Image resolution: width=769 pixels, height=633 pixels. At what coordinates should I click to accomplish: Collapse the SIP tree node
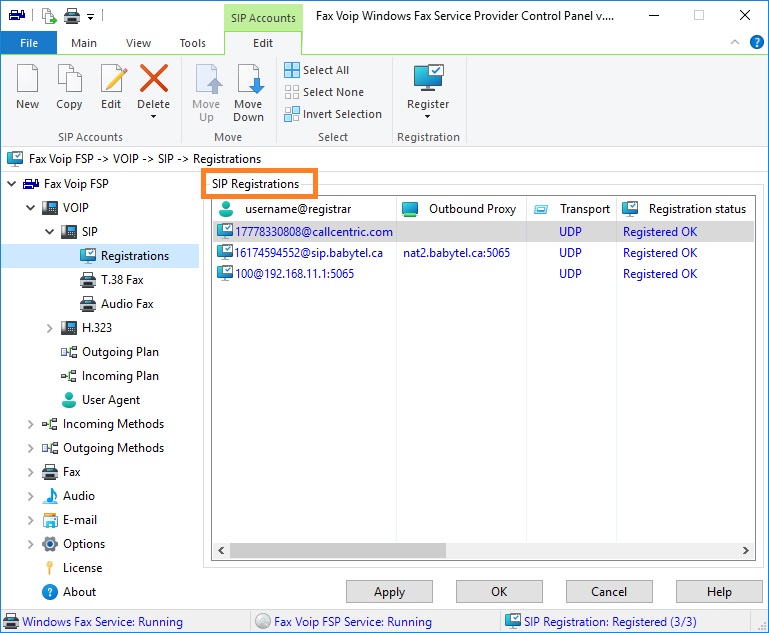[50, 231]
